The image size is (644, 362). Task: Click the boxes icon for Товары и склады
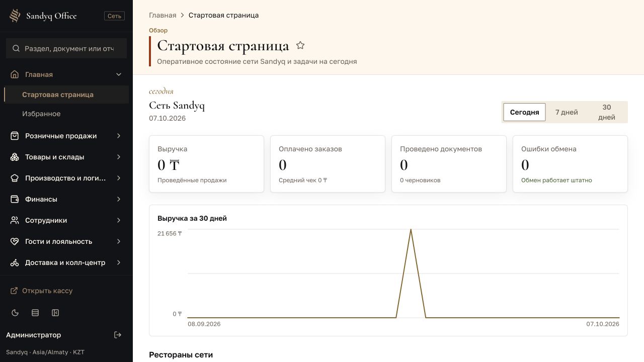tap(15, 157)
